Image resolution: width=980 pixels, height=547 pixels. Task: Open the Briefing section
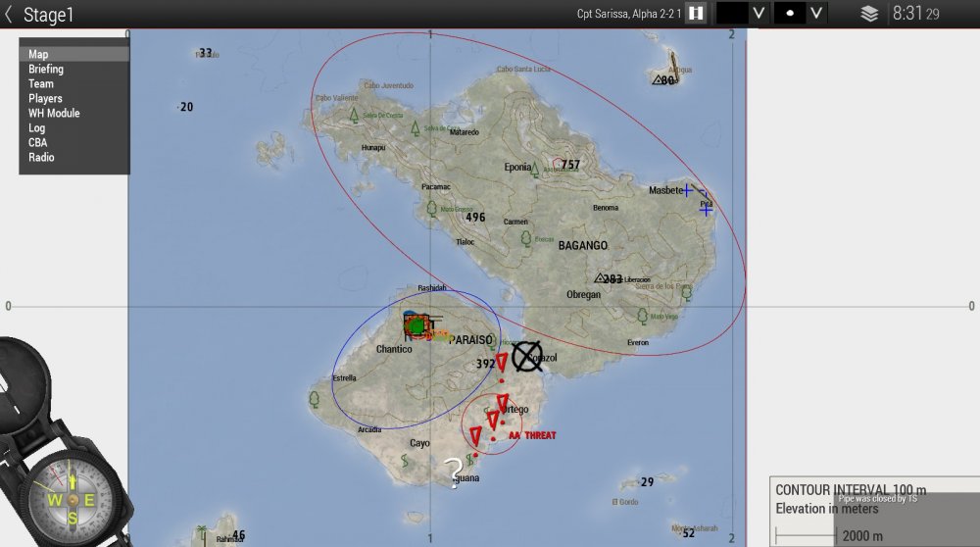(x=46, y=70)
